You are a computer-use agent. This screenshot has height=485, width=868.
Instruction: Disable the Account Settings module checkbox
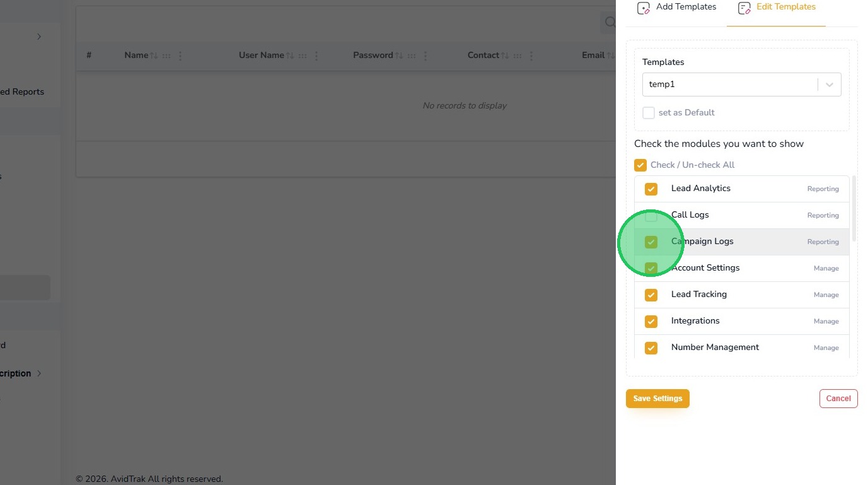[651, 269]
